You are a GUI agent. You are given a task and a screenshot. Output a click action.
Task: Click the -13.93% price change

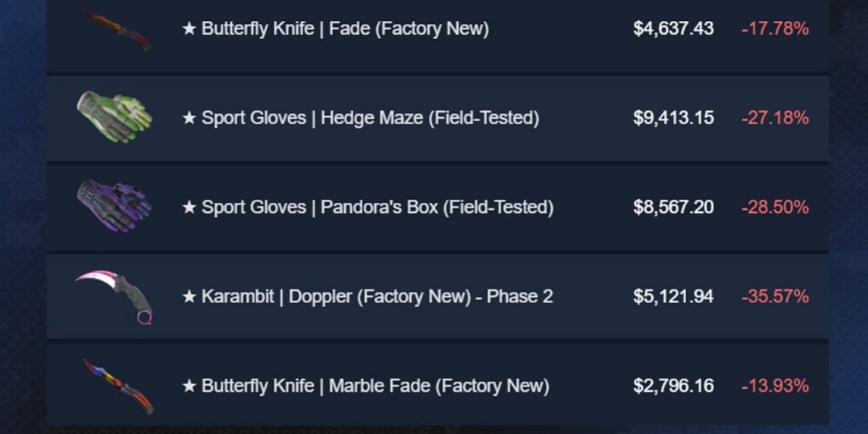click(775, 386)
